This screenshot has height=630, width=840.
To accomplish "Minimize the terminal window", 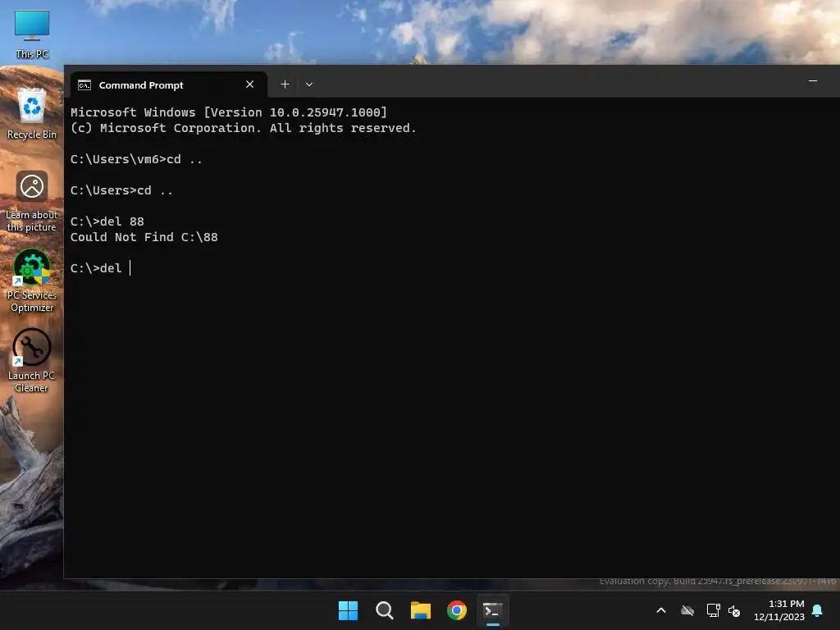I will (x=813, y=81).
